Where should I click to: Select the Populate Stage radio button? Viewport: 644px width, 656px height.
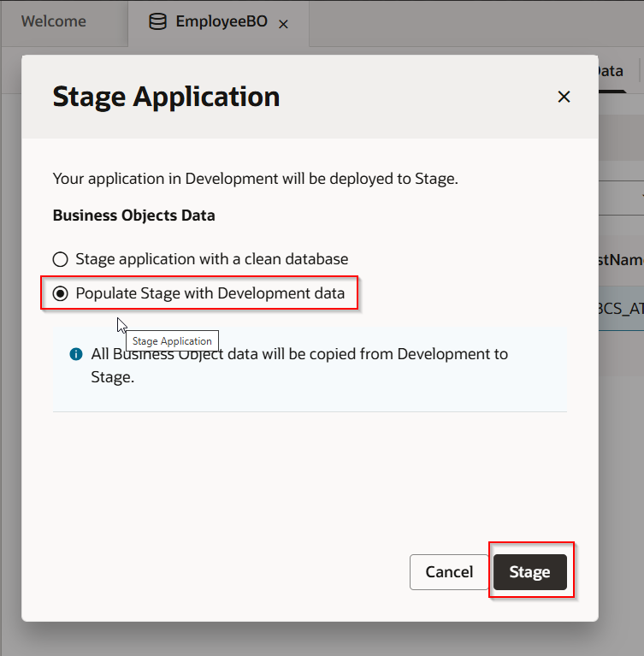tap(60, 293)
